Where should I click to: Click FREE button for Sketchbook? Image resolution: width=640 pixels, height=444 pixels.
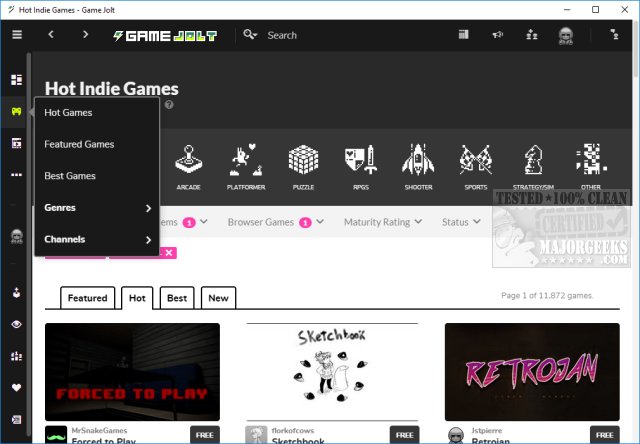(x=404, y=435)
